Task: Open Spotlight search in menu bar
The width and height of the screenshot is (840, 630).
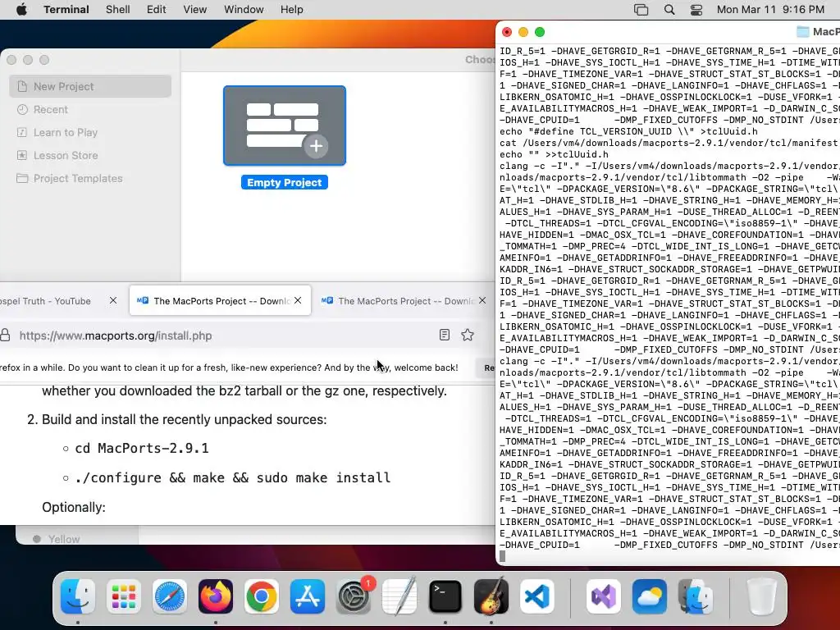Action: point(669,10)
